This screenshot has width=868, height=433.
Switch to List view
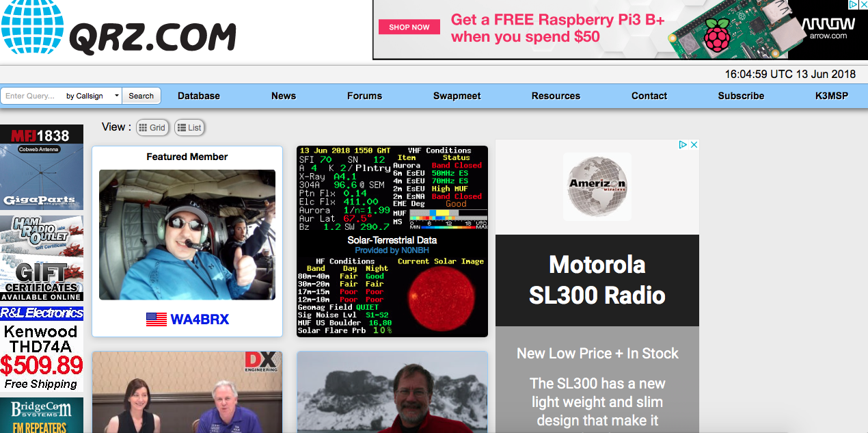189,127
